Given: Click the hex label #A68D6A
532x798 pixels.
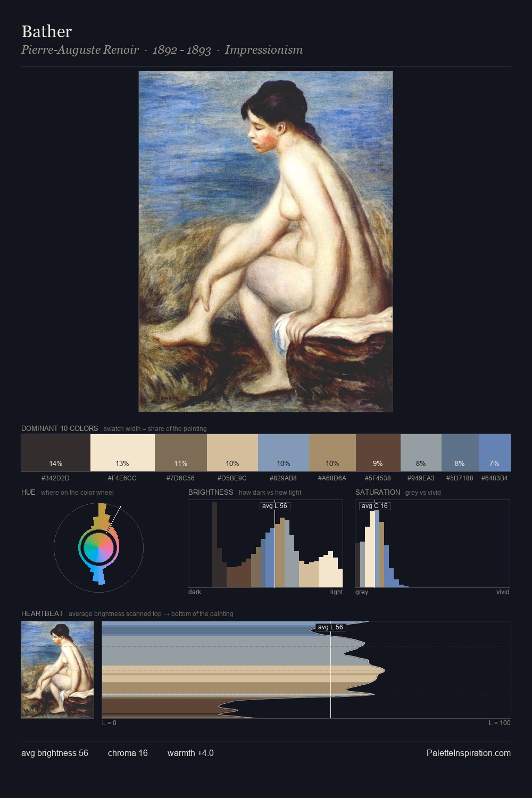Looking at the screenshot, I should [332, 478].
